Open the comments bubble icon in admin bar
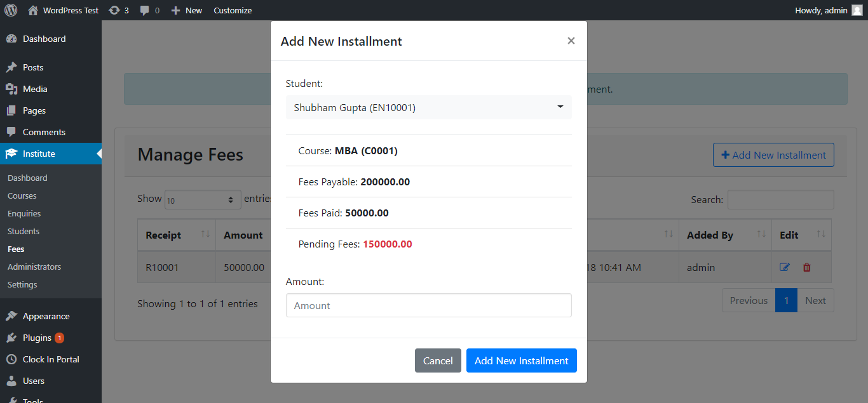This screenshot has height=403, width=868. 145,11
